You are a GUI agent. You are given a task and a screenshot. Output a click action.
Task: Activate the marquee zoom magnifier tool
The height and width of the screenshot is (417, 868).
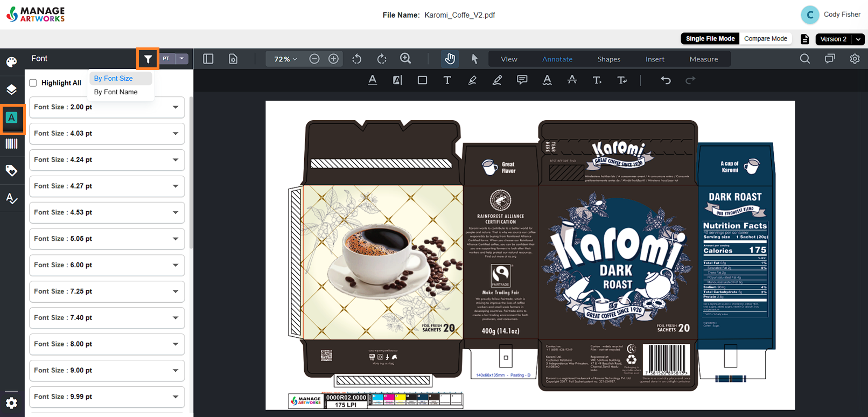coord(405,59)
